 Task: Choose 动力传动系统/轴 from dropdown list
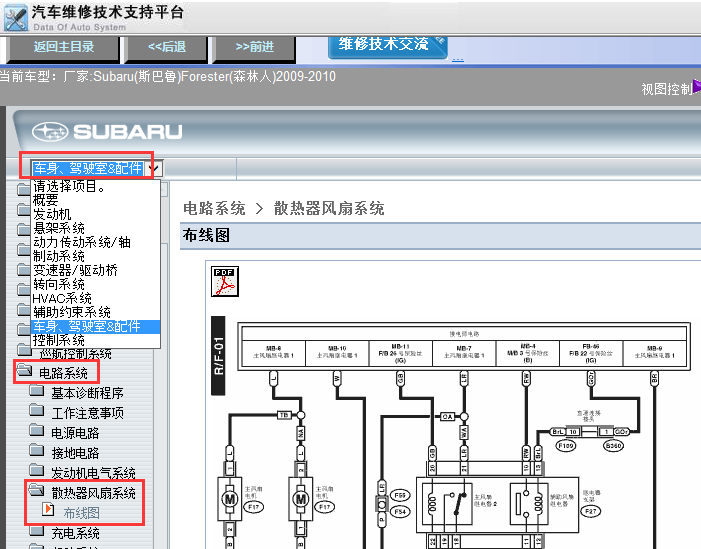click(96, 242)
